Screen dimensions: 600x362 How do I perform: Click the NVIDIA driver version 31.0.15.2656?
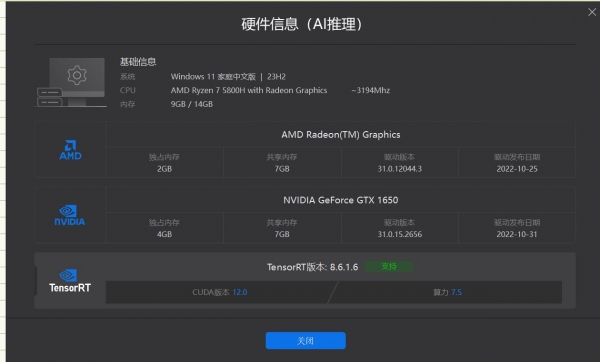point(399,234)
